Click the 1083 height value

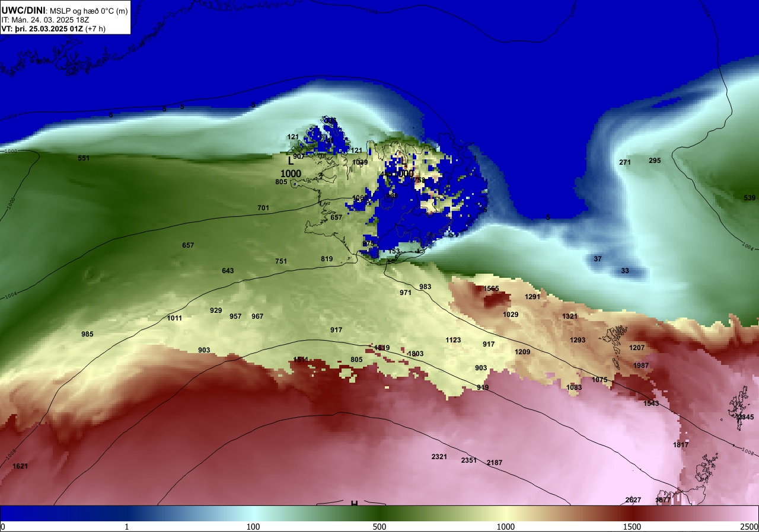pos(574,387)
